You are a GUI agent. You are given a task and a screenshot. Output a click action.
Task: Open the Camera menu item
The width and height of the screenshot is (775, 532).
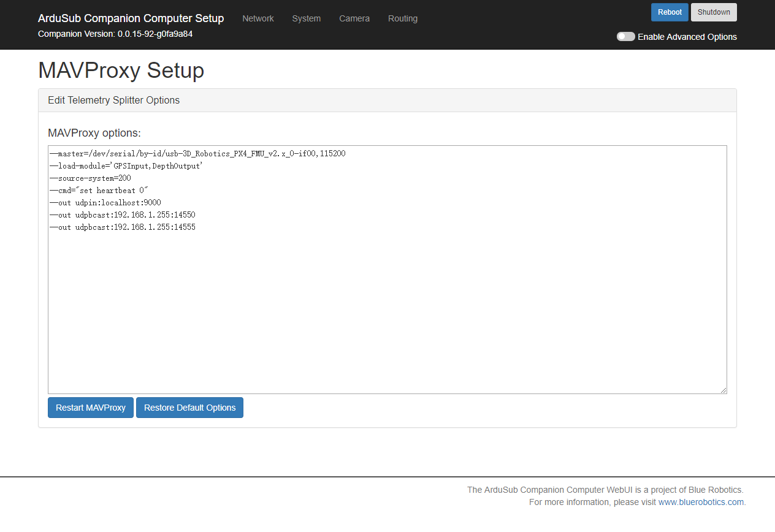pyautogui.click(x=354, y=18)
